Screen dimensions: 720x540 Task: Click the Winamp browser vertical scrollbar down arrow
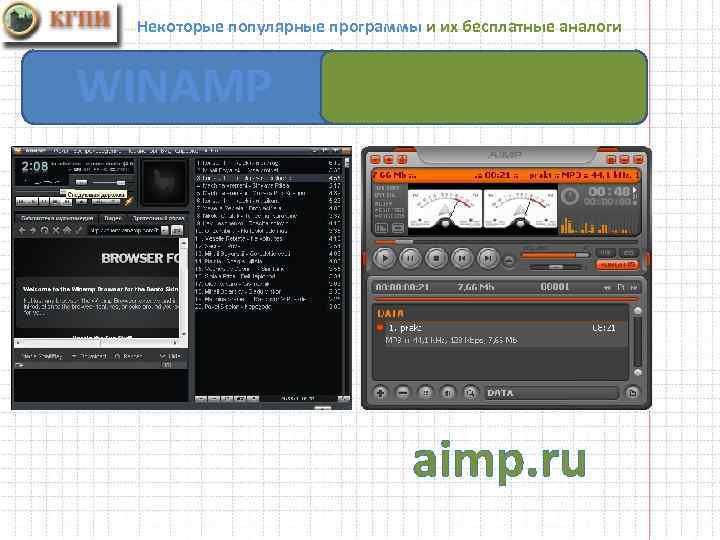coord(184,334)
